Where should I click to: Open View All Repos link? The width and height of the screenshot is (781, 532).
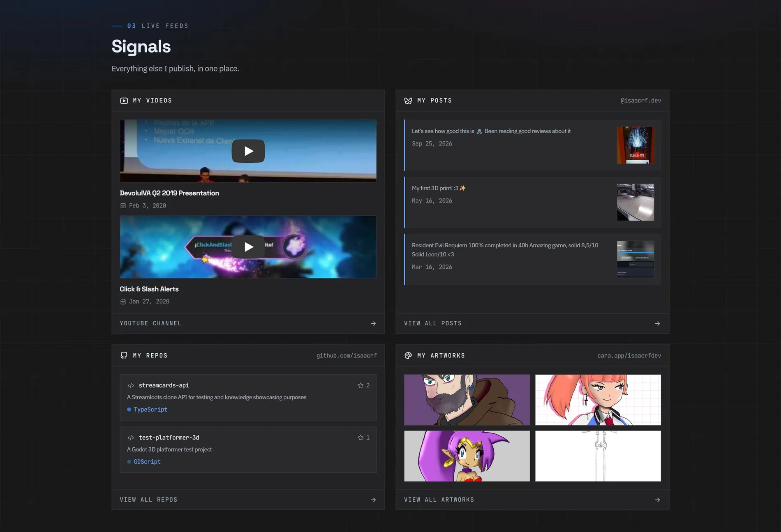pos(248,500)
